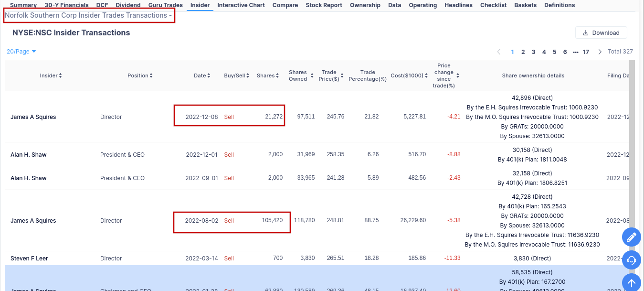This screenshot has width=644, height=291.
Task: Sort by Cost($1000) column
Action: pyautogui.click(x=409, y=75)
